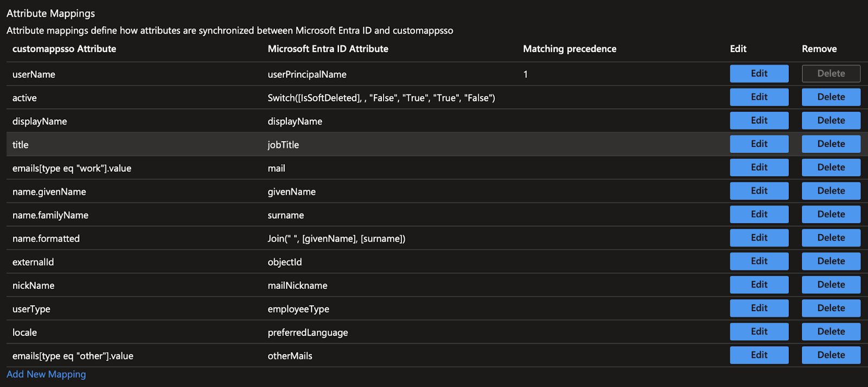Click the Microsoft Entra ID Attribute header

pyautogui.click(x=328, y=49)
